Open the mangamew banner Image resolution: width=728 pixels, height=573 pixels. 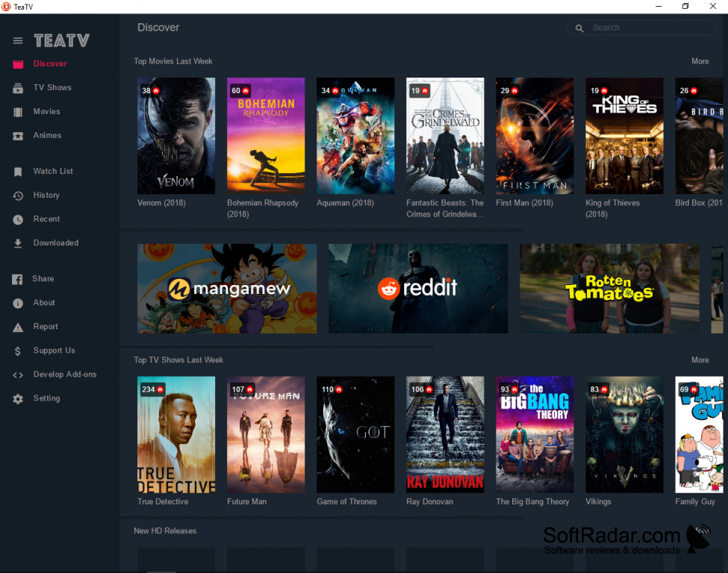227,289
